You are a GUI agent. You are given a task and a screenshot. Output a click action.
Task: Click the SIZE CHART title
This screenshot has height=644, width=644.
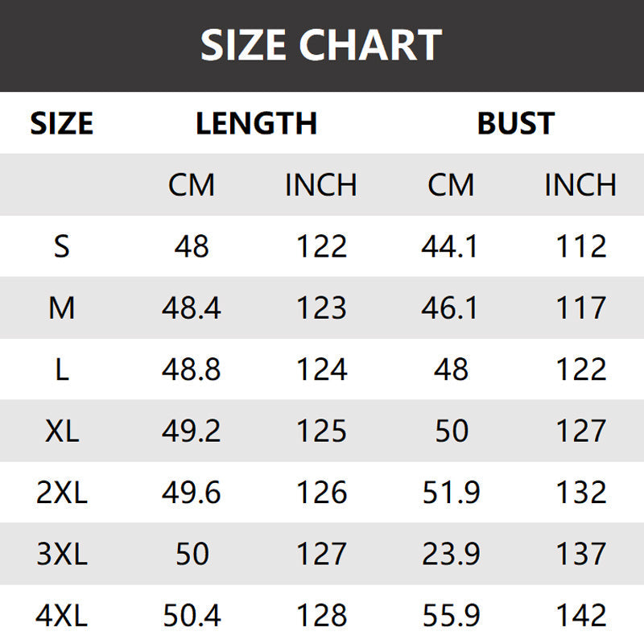point(321,46)
